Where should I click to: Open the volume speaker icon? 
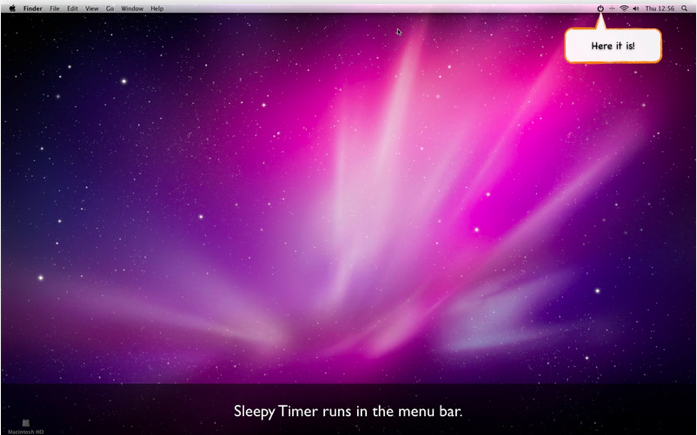tap(636, 8)
